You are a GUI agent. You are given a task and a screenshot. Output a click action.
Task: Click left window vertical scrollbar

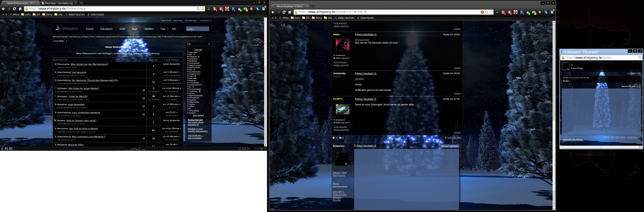click(265, 82)
